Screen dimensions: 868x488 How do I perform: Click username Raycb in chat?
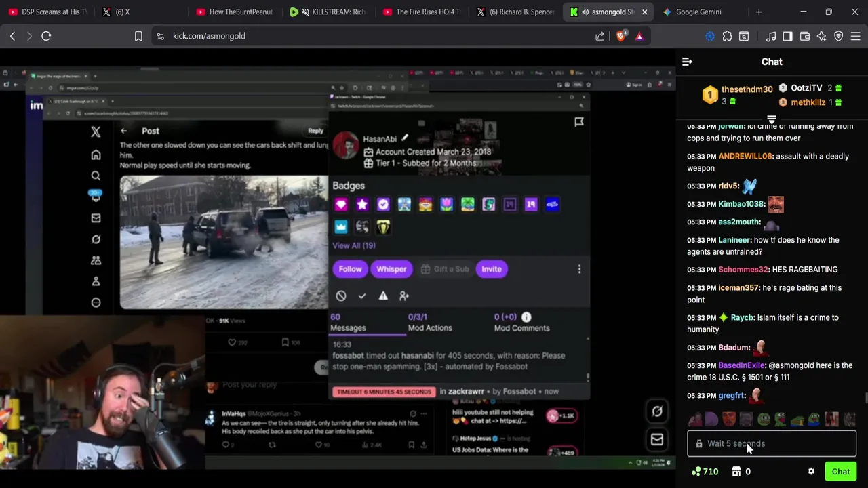[x=742, y=317]
